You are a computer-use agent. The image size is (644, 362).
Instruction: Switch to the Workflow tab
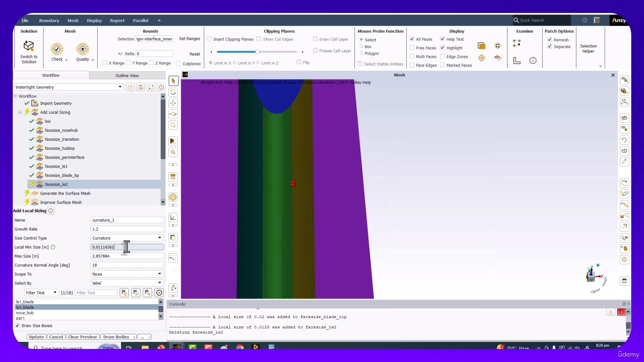click(x=51, y=75)
